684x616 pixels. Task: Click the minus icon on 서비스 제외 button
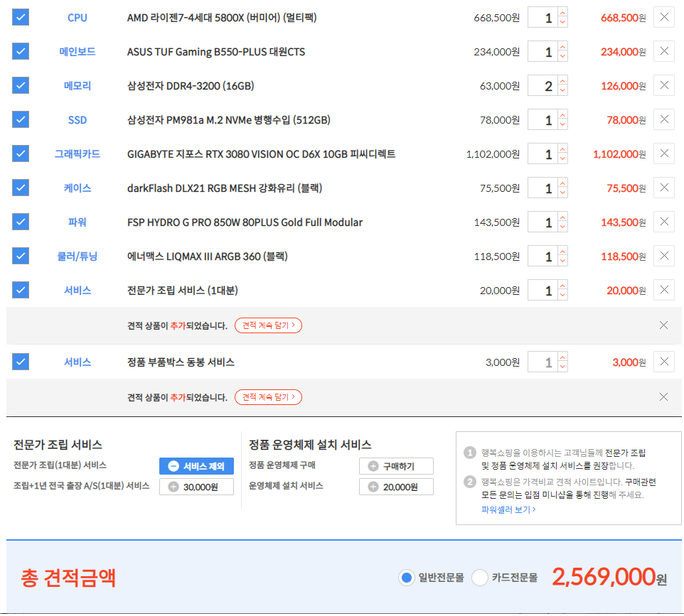(173, 466)
